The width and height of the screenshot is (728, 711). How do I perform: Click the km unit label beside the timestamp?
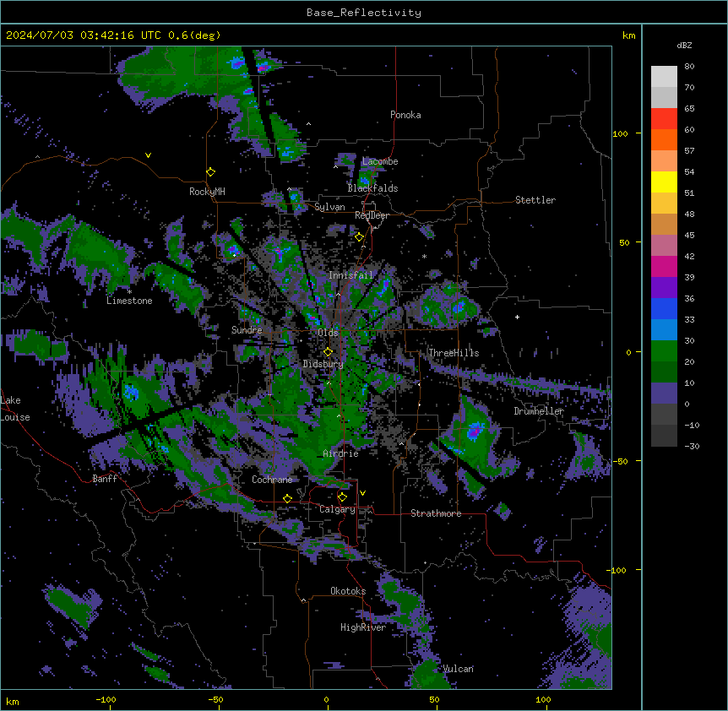click(x=629, y=35)
